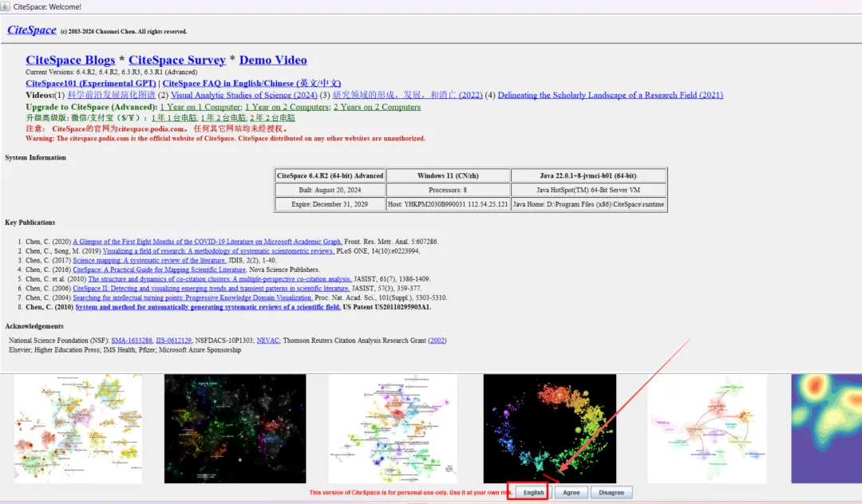Select dark starfield network thumbnail
862x504 pixels.
coord(235,429)
